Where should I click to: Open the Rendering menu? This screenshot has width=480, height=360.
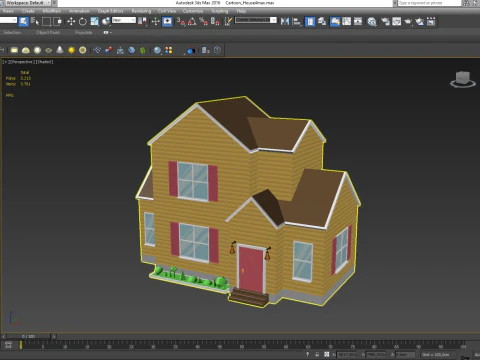point(141,11)
